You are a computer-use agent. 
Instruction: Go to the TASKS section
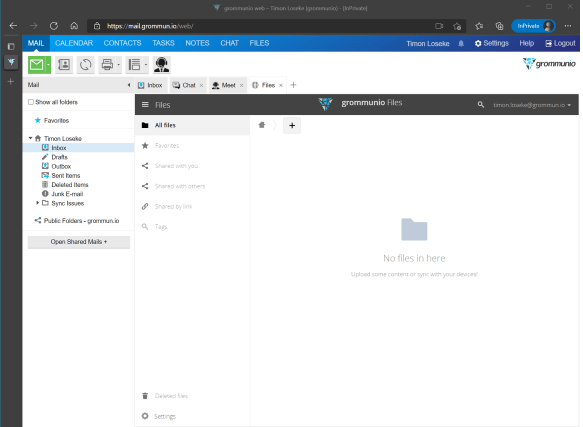[x=163, y=43]
